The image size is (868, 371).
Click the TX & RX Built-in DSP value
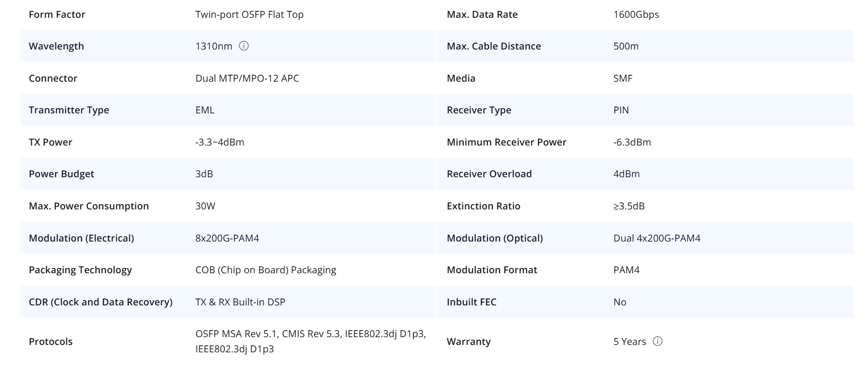coord(240,302)
